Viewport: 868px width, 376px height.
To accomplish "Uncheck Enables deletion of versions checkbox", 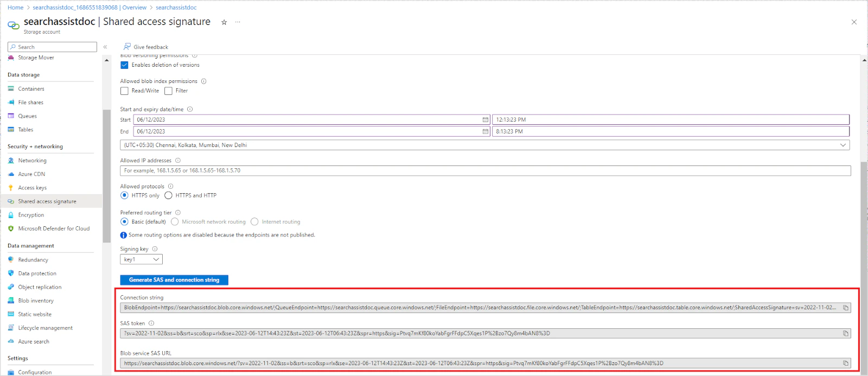I will click(124, 65).
